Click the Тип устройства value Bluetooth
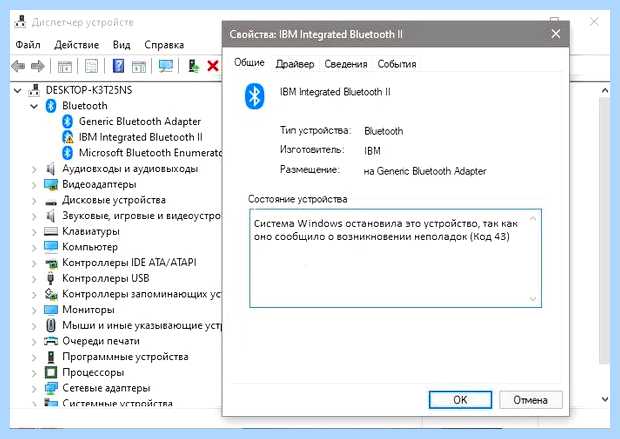 [384, 131]
